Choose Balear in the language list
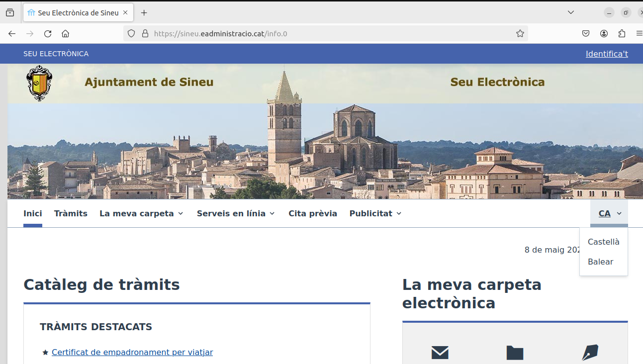 pos(600,262)
